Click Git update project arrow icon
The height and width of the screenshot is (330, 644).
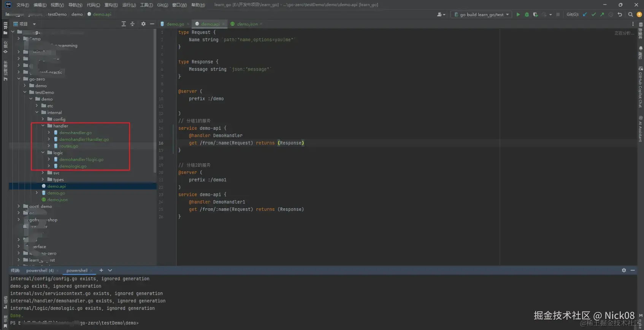tap(585, 14)
